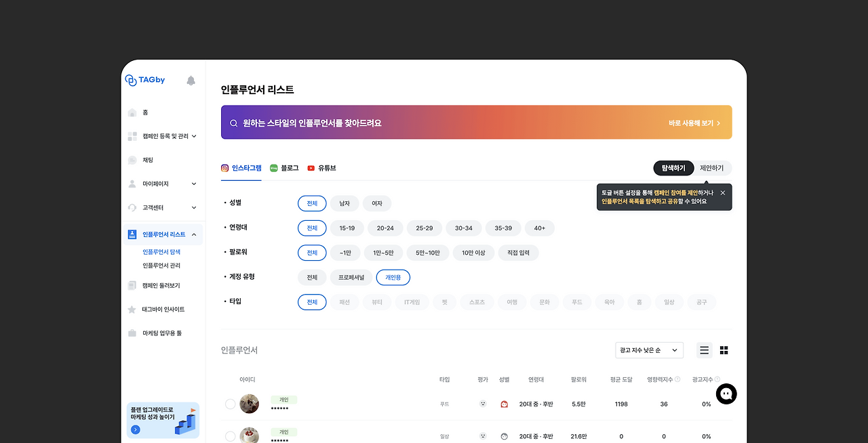Click the TAGby logo

[x=145, y=80]
